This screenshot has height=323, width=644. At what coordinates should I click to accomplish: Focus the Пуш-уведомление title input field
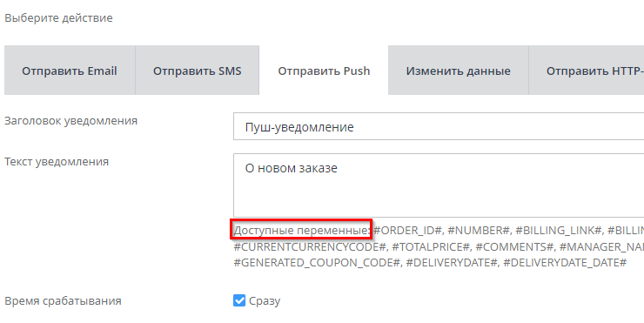click(x=439, y=126)
